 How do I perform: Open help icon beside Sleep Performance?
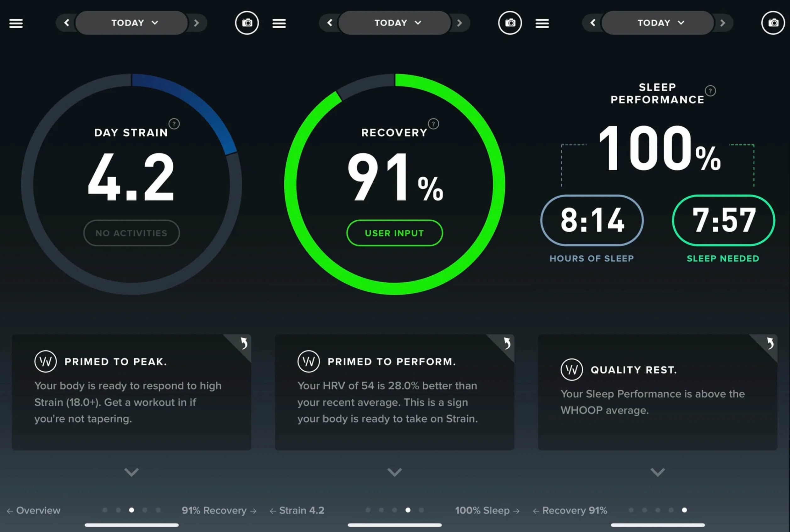click(710, 91)
